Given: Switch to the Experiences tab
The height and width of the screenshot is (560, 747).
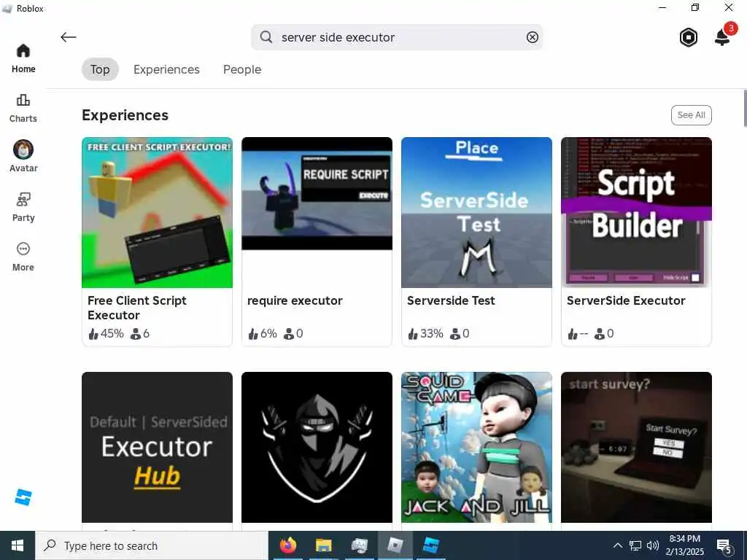Looking at the screenshot, I should click(166, 69).
